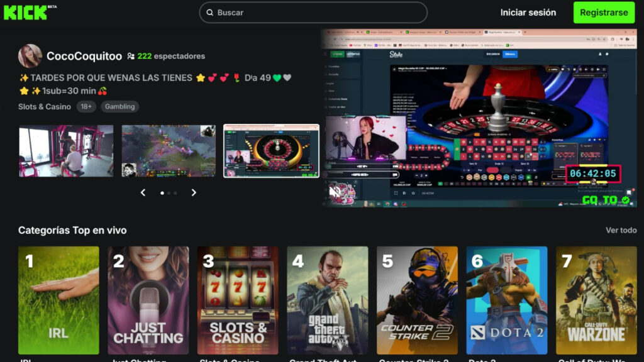Open the featured live stream player
This screenshot has height=362, width=644.
pos(479,118)
